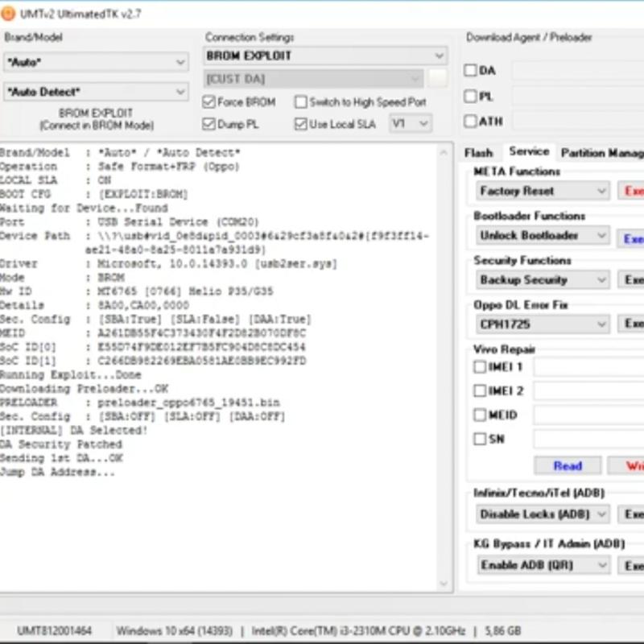
Task: Click the IMEI 1 input field
Action: click(588, 366)
